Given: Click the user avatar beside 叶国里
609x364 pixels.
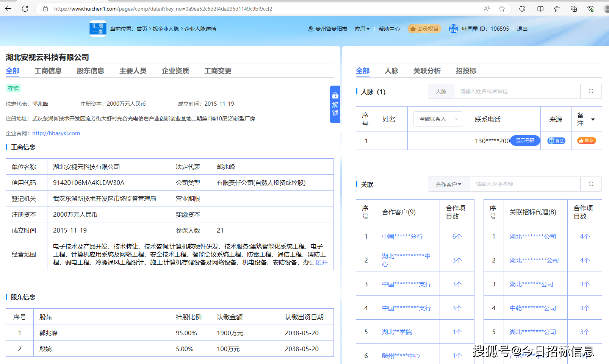Looking at the screenshot, I should (x=453, y=29).
